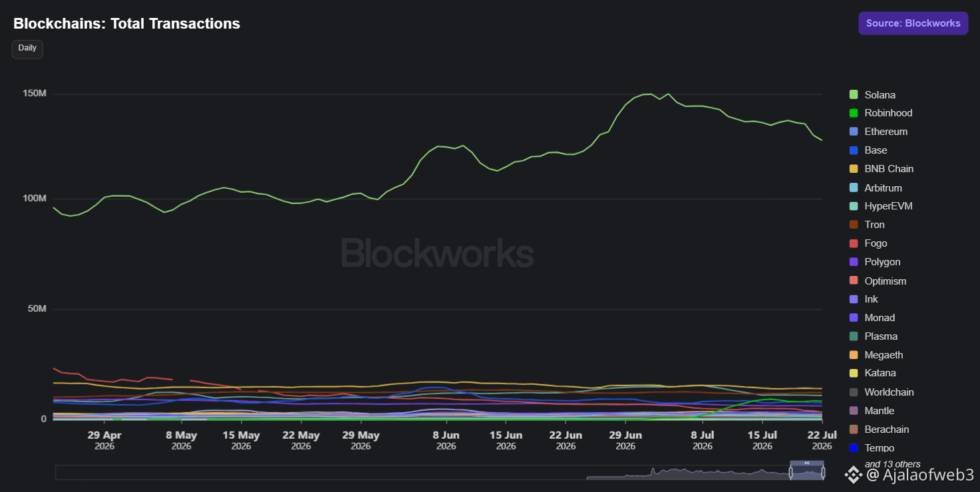The image size is (980, 492).
Task: Click the 150M y-axis label
Action: point(33,93)
